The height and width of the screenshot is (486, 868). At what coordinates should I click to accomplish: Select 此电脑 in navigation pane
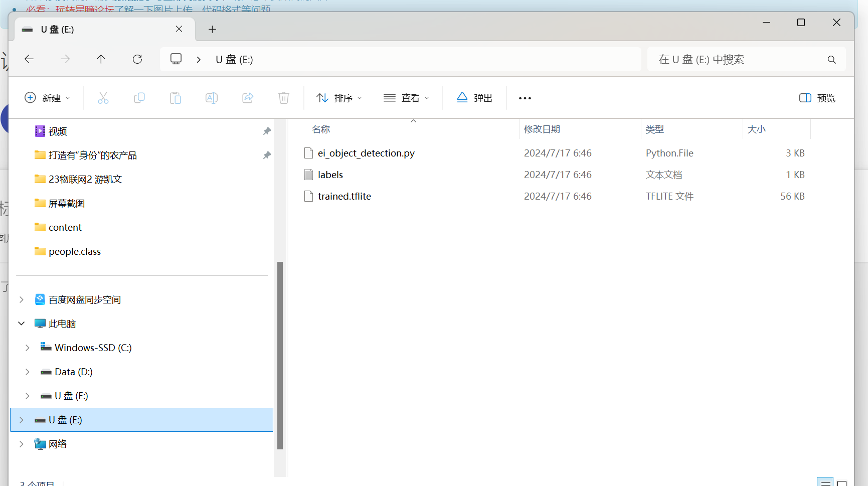click(x=62, y=323)
